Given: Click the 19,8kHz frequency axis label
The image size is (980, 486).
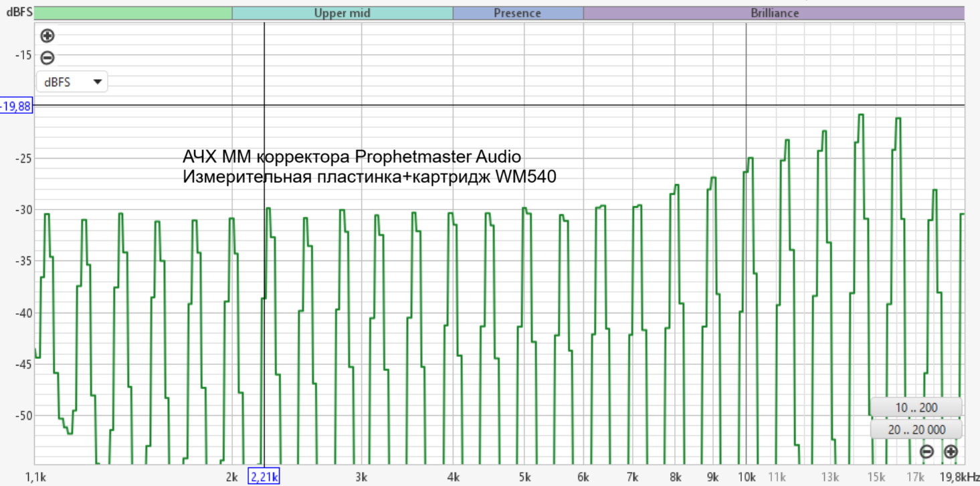Looking at the screenshot, I should pyautogui.click(x=961, y=477).
